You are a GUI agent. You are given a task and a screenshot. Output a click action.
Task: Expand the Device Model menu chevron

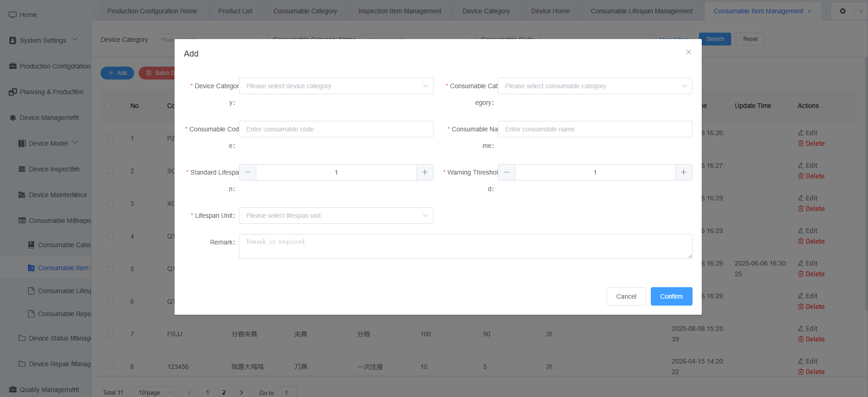(75, 143)
